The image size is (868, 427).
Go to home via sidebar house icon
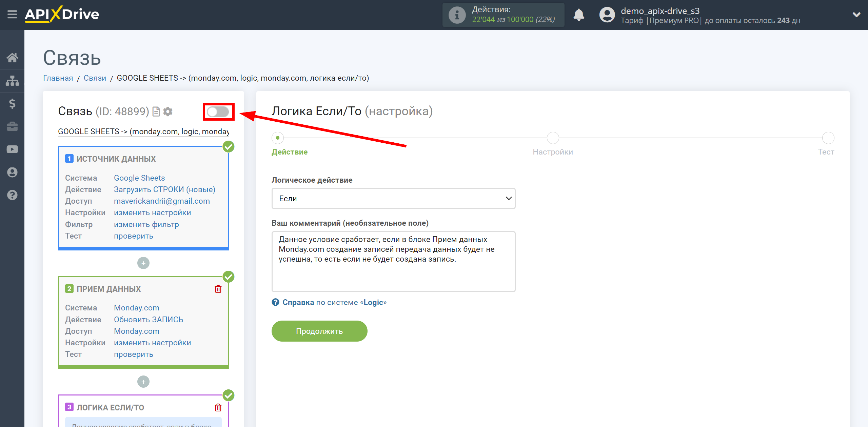pyautogui.click(x=12, y=58)
